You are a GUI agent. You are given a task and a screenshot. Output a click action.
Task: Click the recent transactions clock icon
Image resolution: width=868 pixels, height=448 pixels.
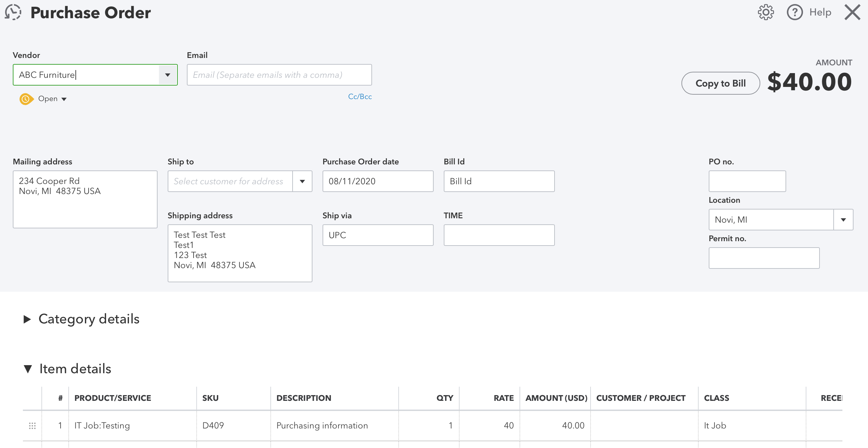tap(13, 12)
